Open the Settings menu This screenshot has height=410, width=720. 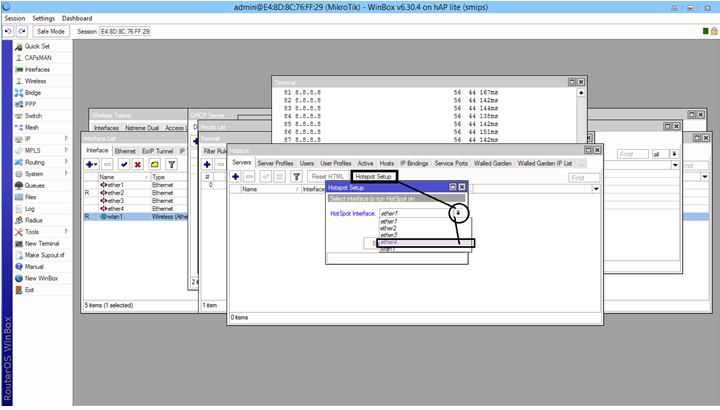(x=44, y=18)
